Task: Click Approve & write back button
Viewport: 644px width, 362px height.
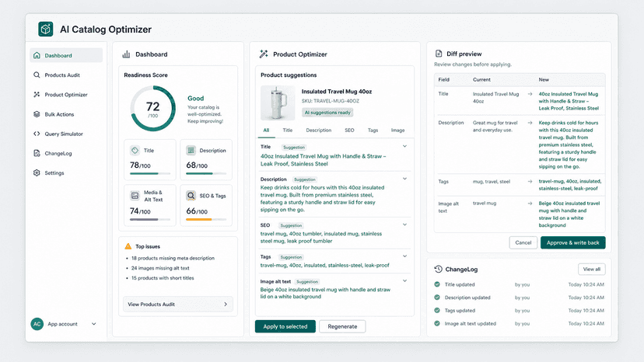Action: 573,242
